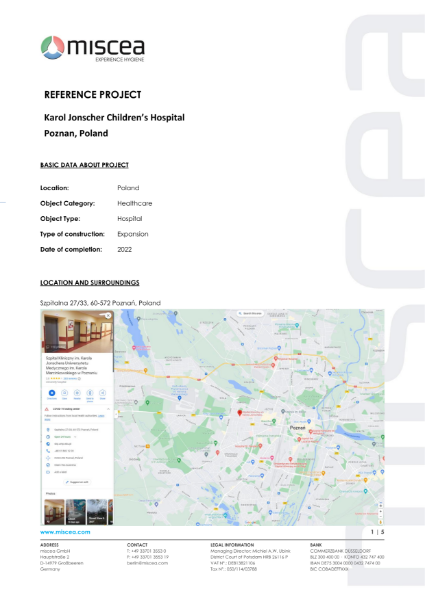Screen dimensions: 425x600
Task: Select the 2022 completion date value
Action: 124,249
